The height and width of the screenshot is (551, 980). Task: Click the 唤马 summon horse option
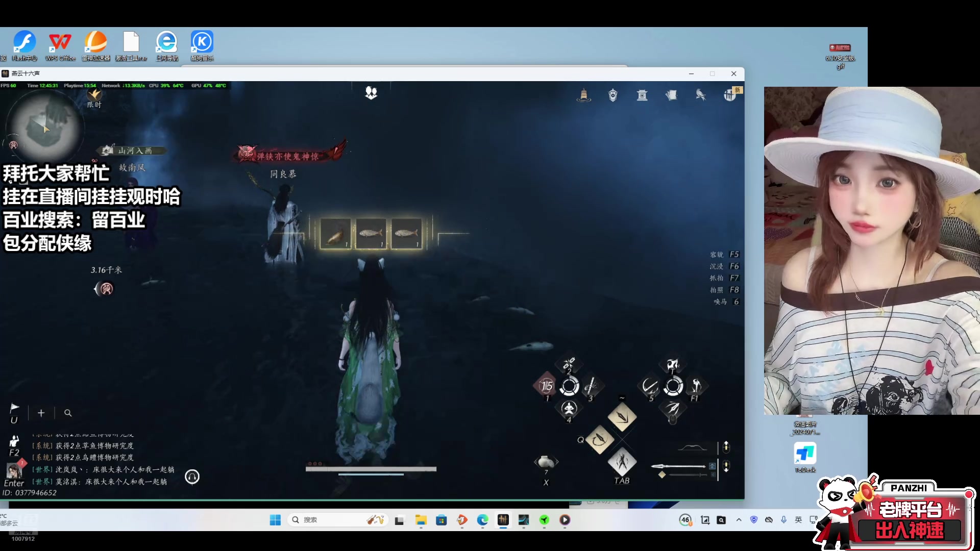click(x=726, y=302)
